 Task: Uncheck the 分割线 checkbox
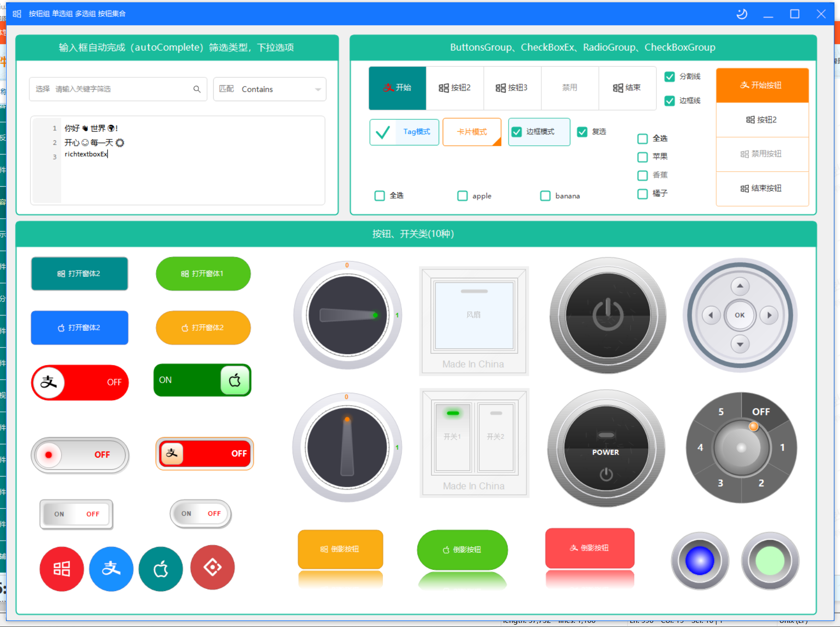pos(670,77)
